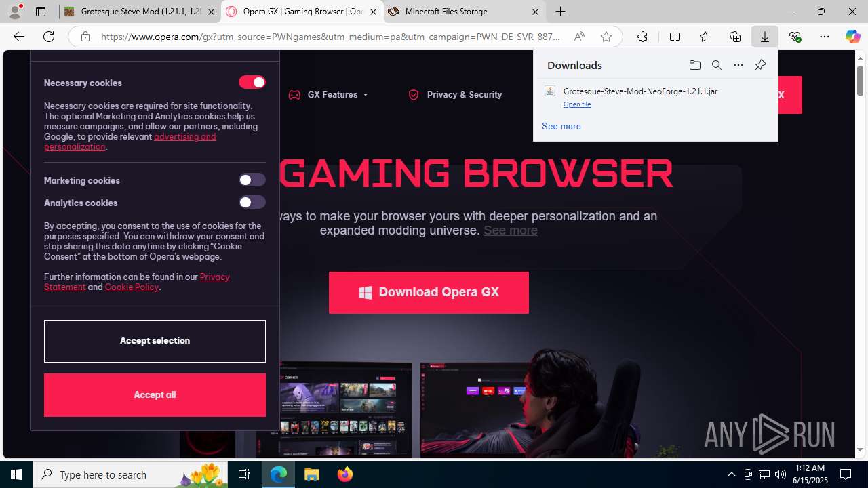Launch Firefox from the taskbar
This screenshot has width=868, height=488.
pyautogui.click(x=345, y=474)
